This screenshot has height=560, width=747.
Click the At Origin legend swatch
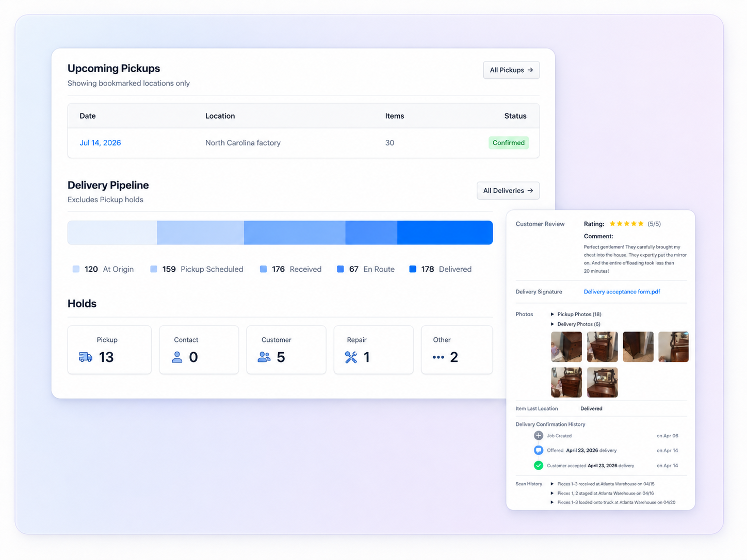point(76,269)
